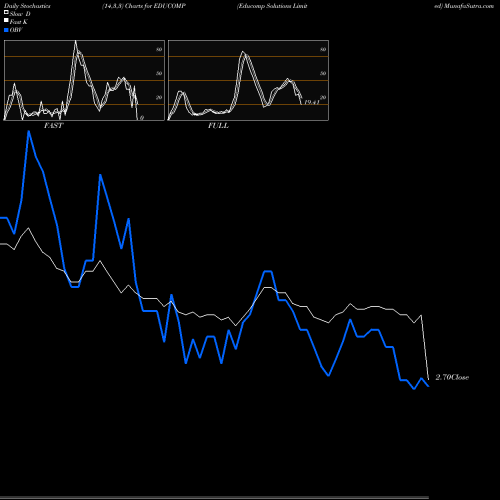Click the 'FULL' chart caption

[x=218, y=126]
